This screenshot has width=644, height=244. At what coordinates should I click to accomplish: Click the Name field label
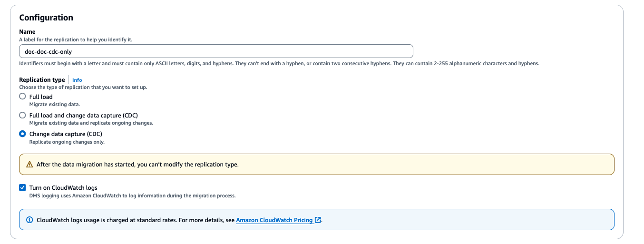27,32
